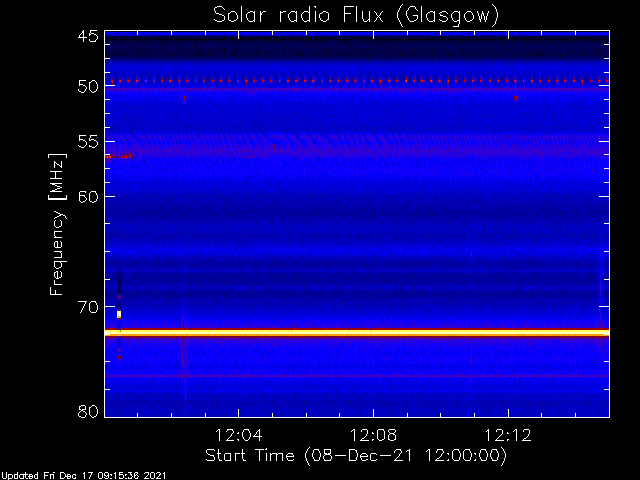This screenshot has width=640, height=480.
Task: Click the 70 frequency tick label
Action: (88, 307)
